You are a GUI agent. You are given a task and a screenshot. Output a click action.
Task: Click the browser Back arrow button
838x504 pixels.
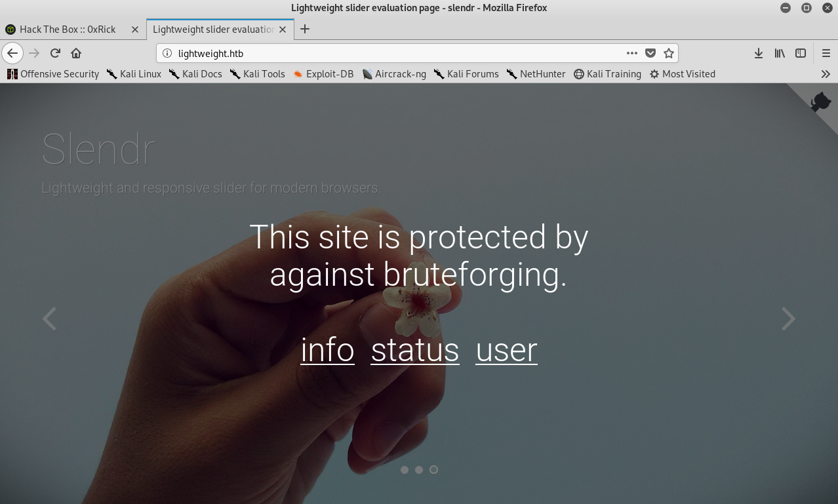point(12,53)
